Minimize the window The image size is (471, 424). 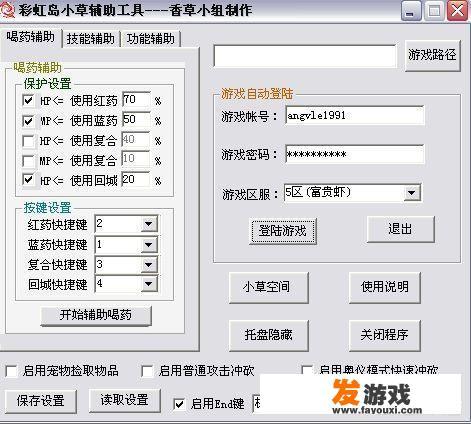tap(411, 11)
